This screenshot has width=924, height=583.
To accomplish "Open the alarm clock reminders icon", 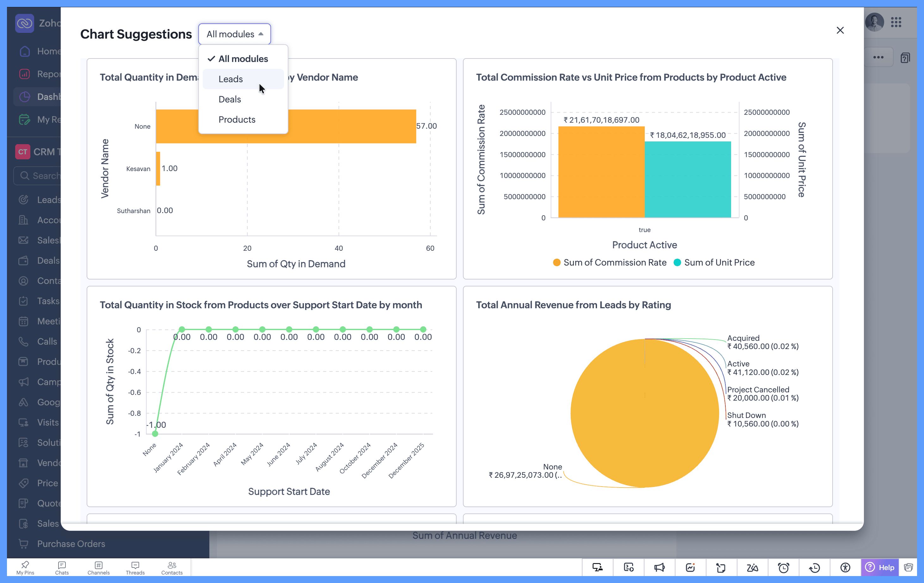I will [x=783, y=567].
